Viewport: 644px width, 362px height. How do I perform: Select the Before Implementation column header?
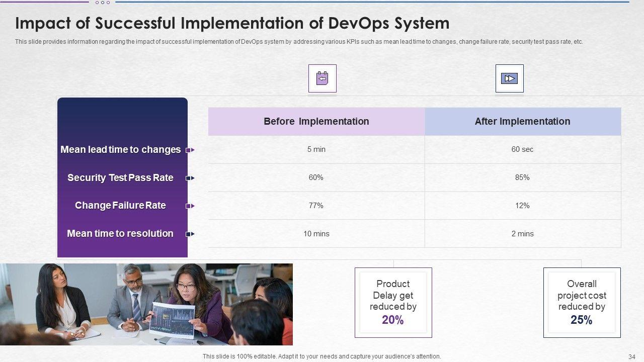point(316,122)
